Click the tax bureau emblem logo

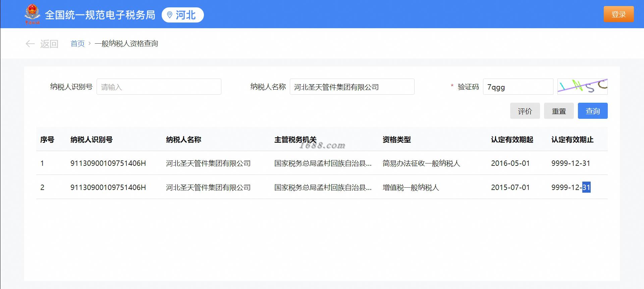pyautogui.click(x=33, y=14)
